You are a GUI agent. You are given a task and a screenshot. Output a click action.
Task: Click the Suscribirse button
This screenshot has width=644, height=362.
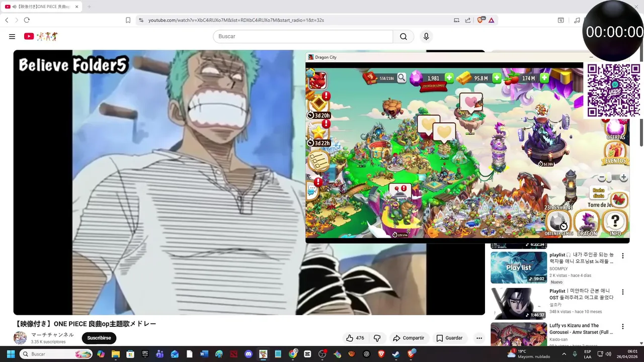[x=99, y=338]
